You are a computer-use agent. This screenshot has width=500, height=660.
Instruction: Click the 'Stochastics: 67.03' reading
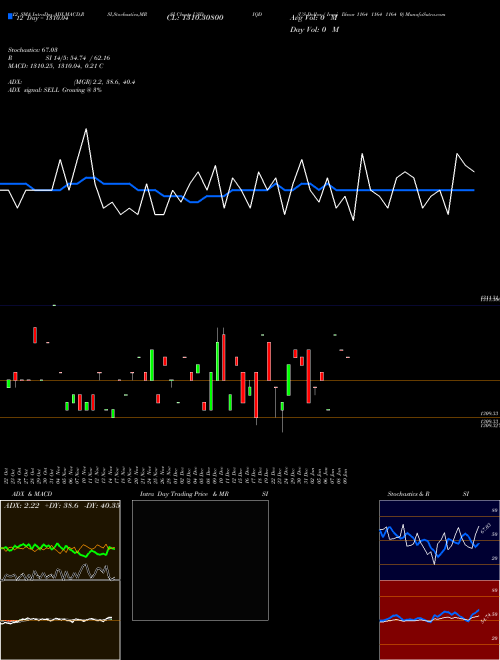click(x=33, y=50)
